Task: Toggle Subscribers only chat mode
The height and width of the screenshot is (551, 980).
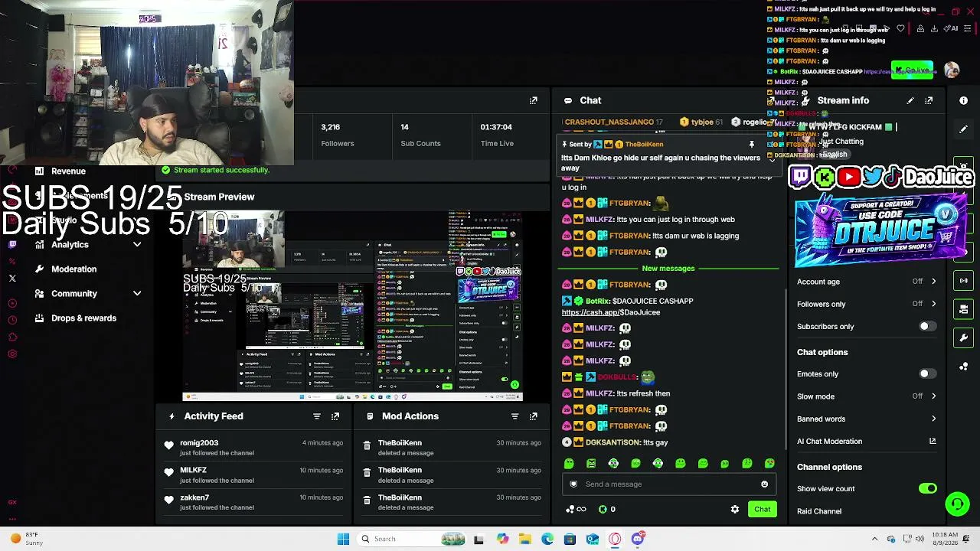Action: pos(927,327)
